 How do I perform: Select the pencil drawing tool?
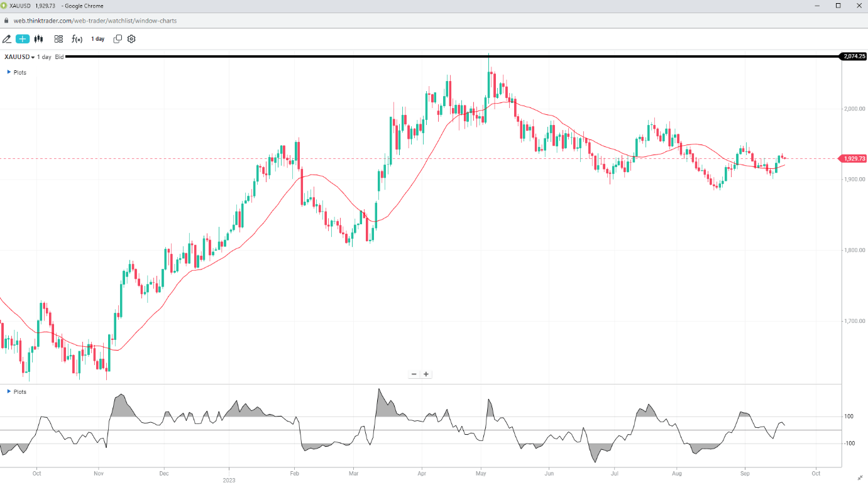(x=7, y=39)
